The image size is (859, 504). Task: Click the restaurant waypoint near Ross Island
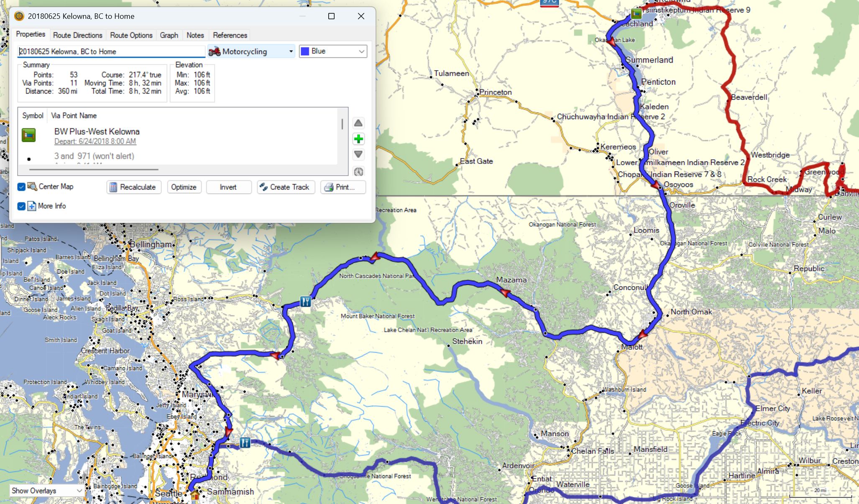coord(306,301)
